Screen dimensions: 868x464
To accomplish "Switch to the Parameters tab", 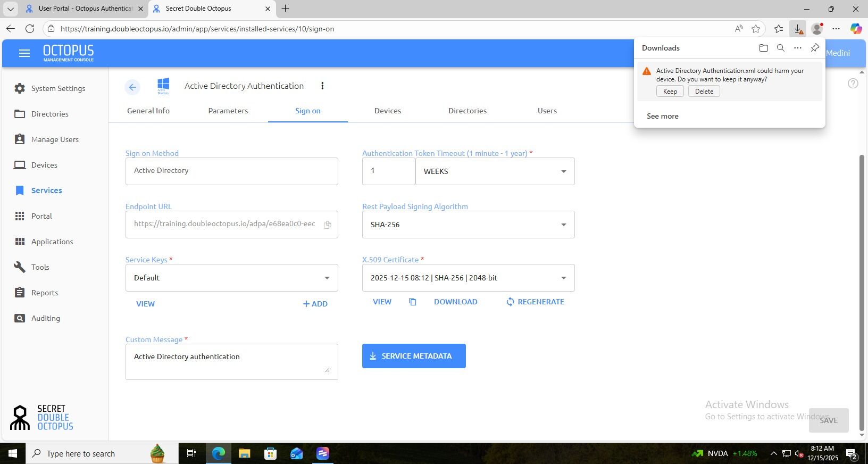I will [228, 111].
